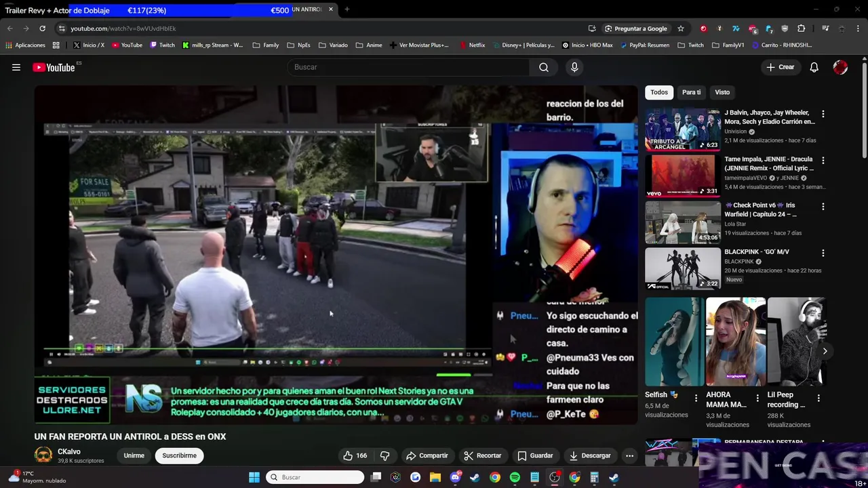868x488 pixels.
Task: Open the weather widget showing 17°C
Action: (37, 477)
